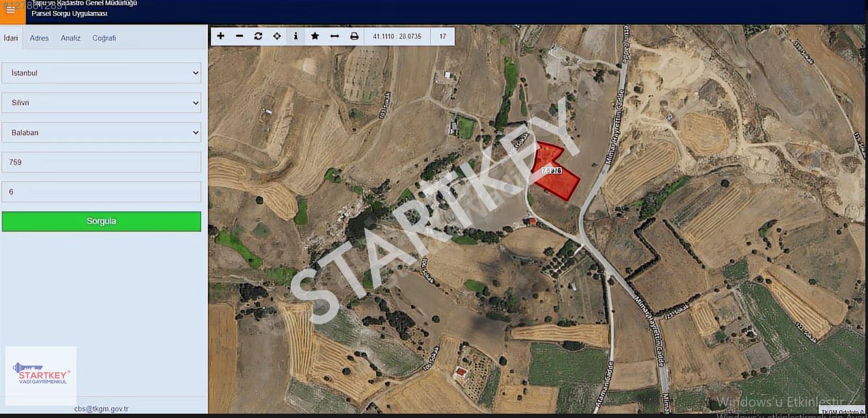The height and width of the screenshot is (418, 868).
Task: Activate the locate crosshair icon
Action: pyautogui.click(x=277, y=36)
